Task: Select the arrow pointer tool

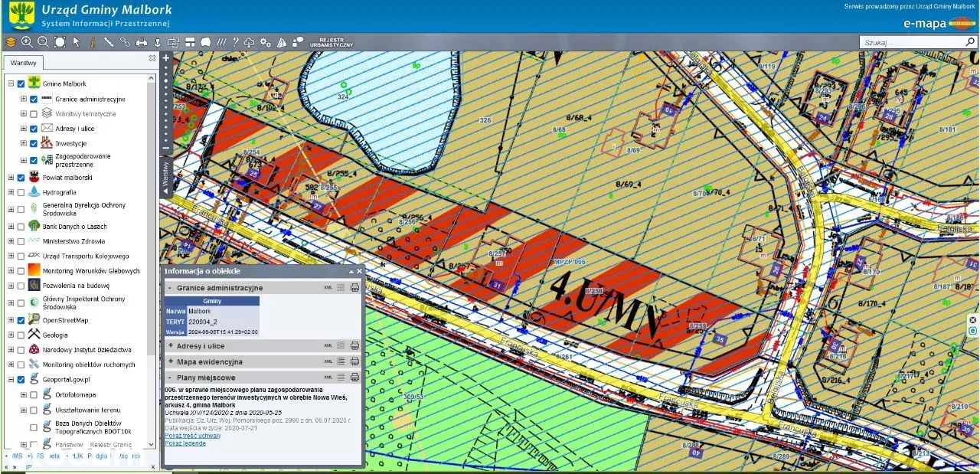Action: point(76,42)
